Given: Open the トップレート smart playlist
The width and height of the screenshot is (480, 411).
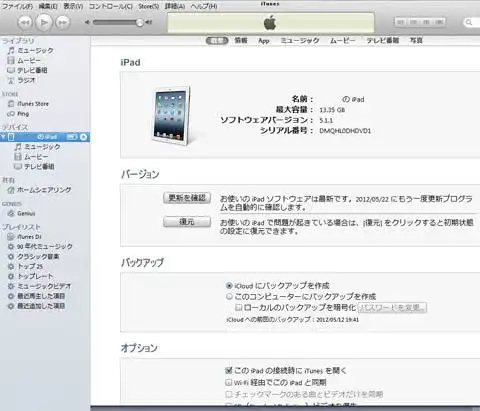Looking at the screenshot, I should pyautogui.click(x=30, y=276).
